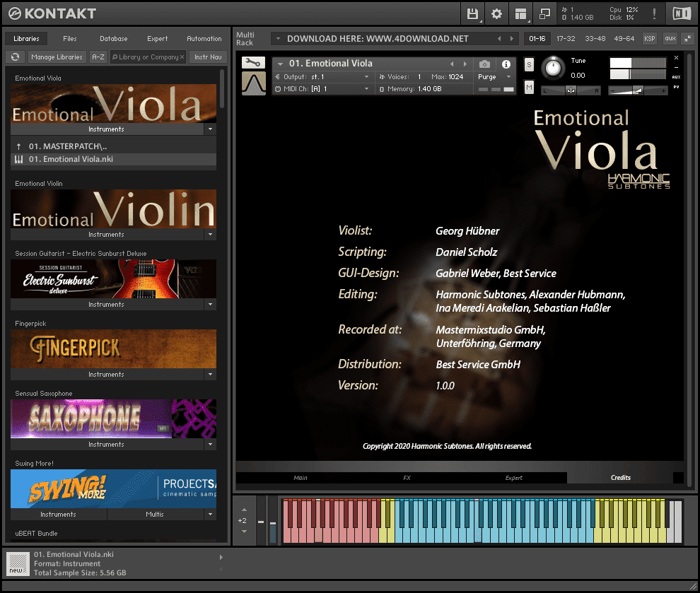The image size is (700, 593).
Task: Select next multi preset arrow
Action: pos(512,39)
